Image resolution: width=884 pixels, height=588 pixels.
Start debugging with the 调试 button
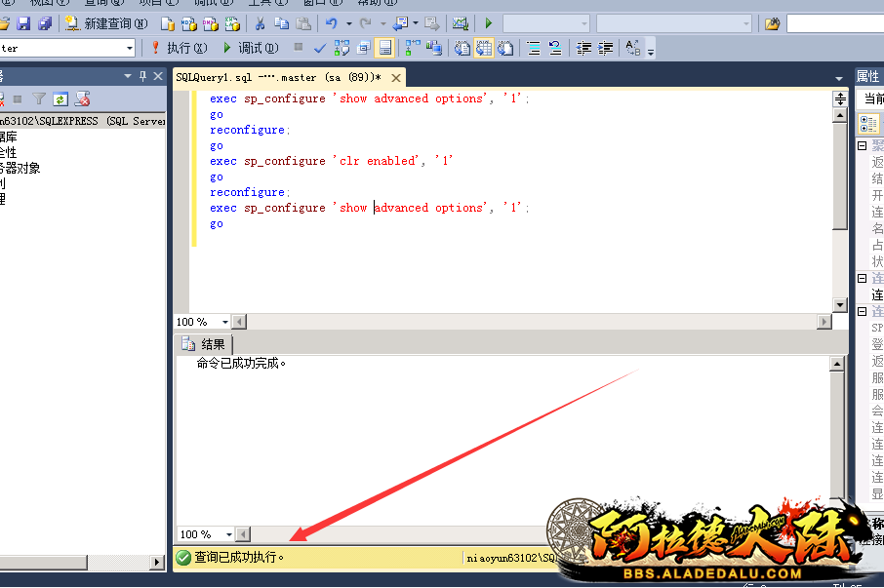pos(251,48)
